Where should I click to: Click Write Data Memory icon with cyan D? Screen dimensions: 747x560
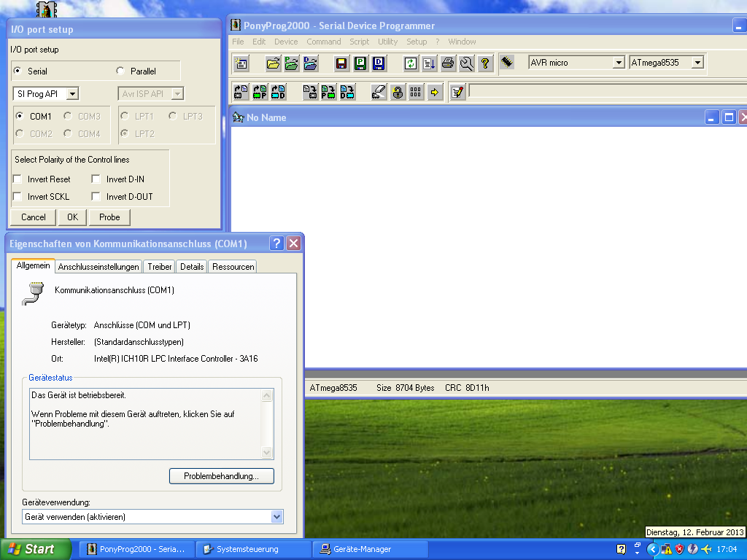(x=347, y=92)
